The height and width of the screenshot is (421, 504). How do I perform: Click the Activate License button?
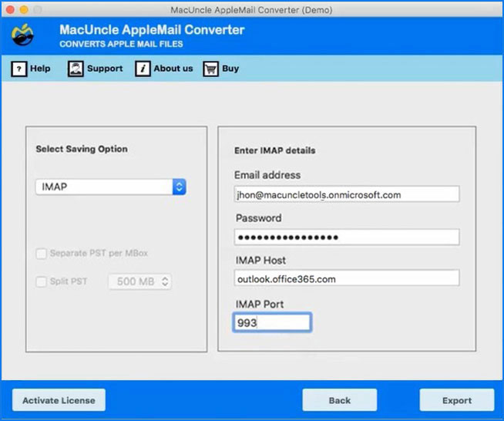coord(59,400)
